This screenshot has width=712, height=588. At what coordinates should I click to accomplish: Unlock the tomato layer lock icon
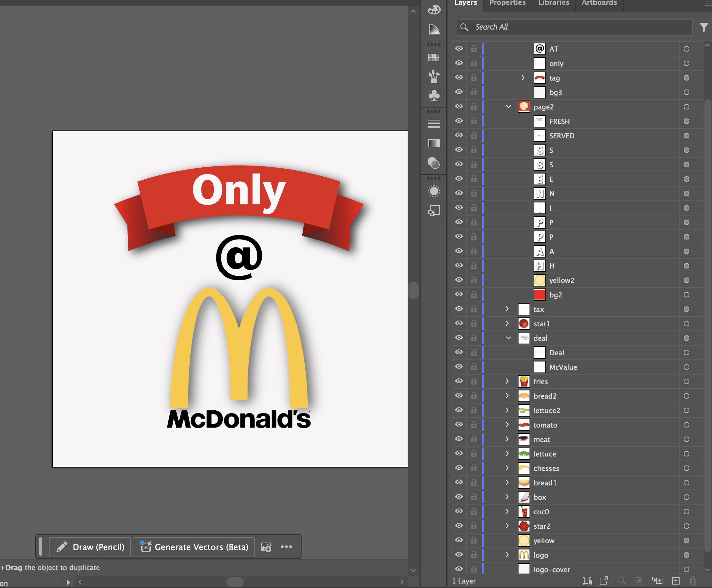click(474, 425)
